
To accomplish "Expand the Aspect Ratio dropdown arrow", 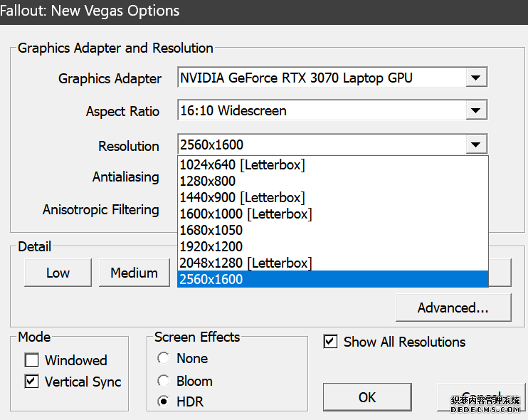I will 475,111.
